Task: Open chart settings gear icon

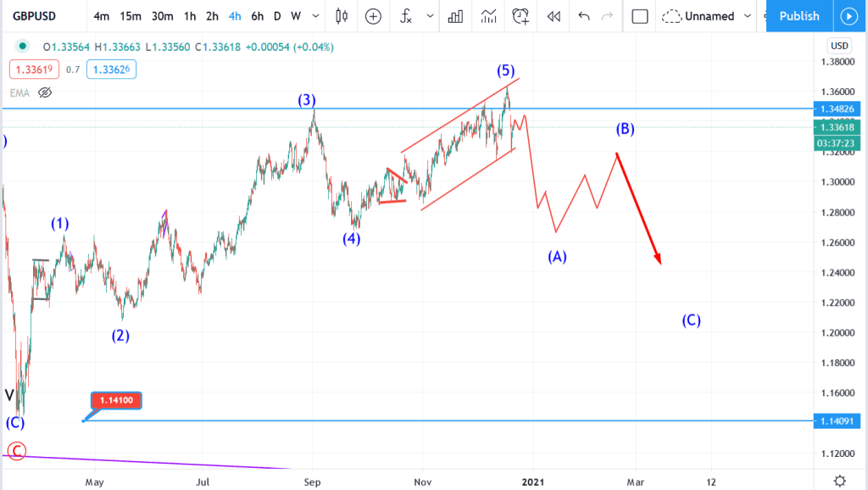Action: (x=840, y=481)
